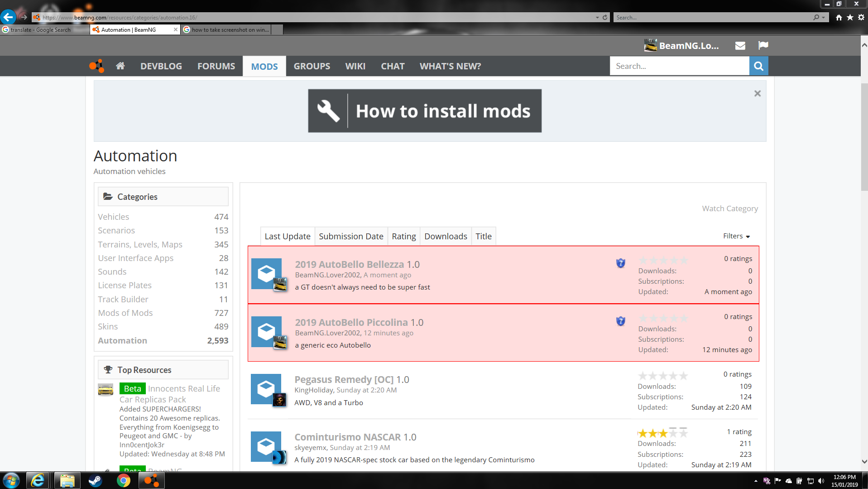
Task: Switch to translate Google Search tab
Action: [x=45, y=29]
